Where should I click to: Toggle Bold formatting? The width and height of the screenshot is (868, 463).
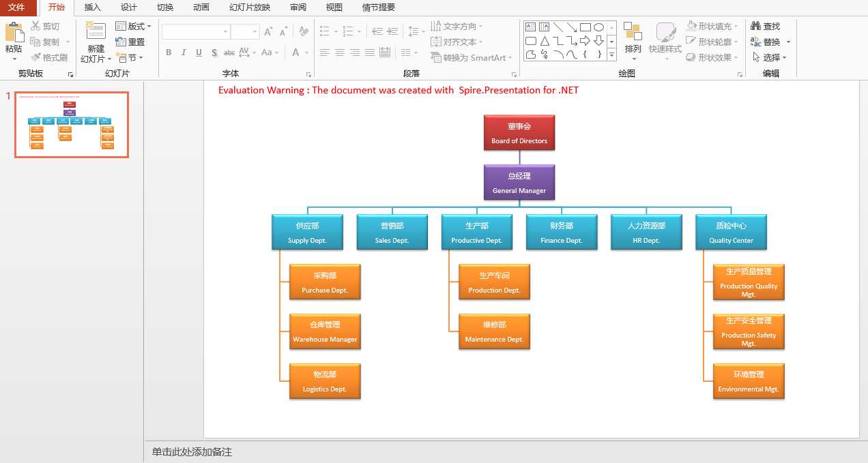click(169, 53)
